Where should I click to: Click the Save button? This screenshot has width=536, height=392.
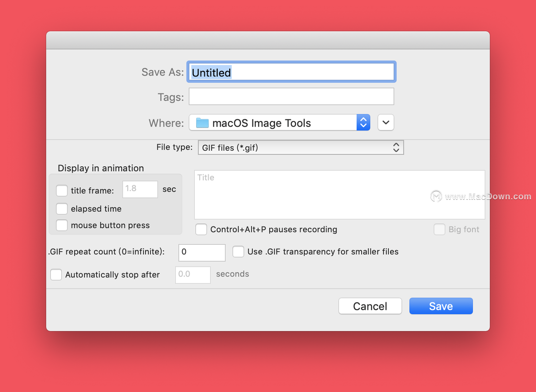[x=441, y=306]
